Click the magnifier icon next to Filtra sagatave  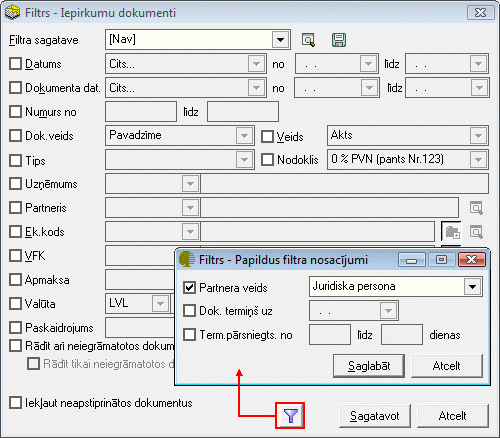[308, 40]
